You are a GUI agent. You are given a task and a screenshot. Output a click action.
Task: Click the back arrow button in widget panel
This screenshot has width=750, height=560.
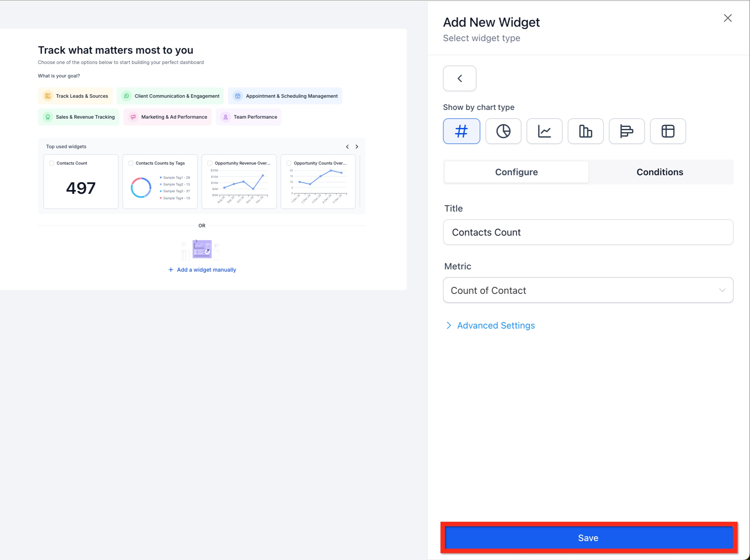pyautogui.click(x=460, y=78)
